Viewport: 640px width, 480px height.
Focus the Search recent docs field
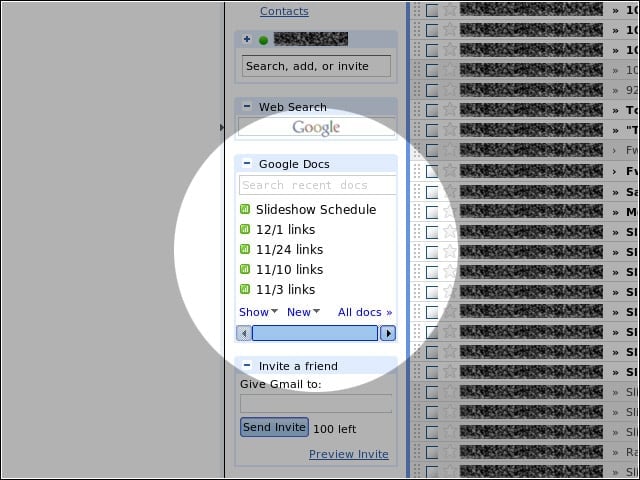pos(318,185)
